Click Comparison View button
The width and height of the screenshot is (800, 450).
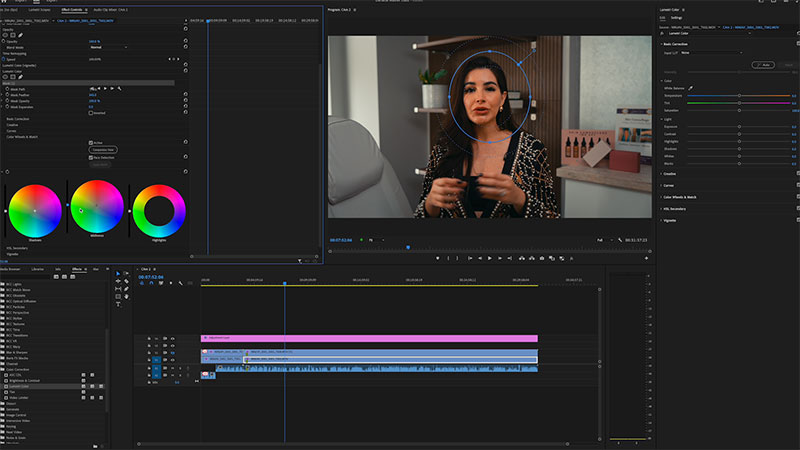(103, 150)
